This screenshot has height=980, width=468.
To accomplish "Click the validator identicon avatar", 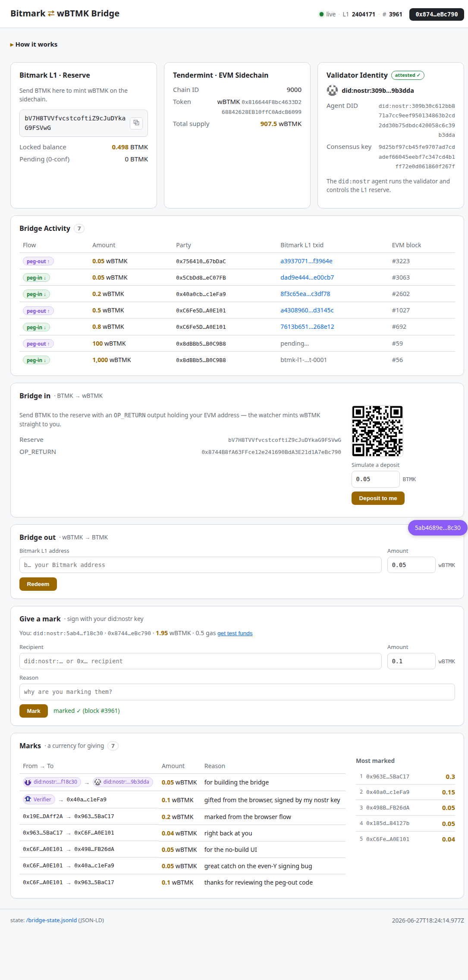I will coord(332,91).
